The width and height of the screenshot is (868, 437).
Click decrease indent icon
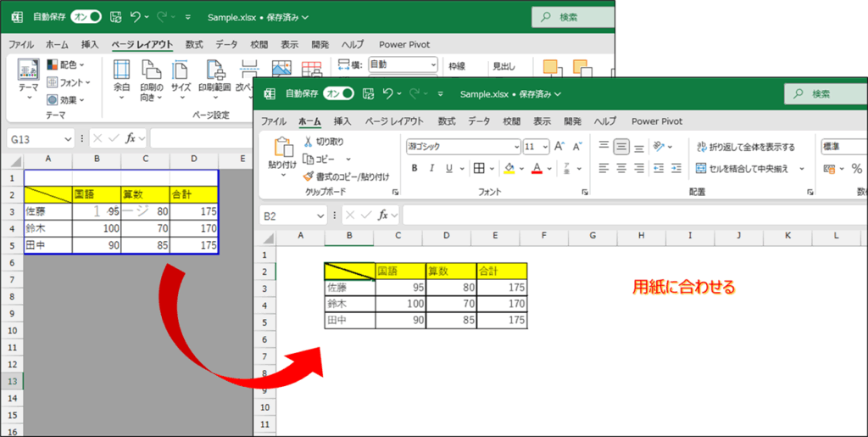pyautogui.click(x=658, y=168)
